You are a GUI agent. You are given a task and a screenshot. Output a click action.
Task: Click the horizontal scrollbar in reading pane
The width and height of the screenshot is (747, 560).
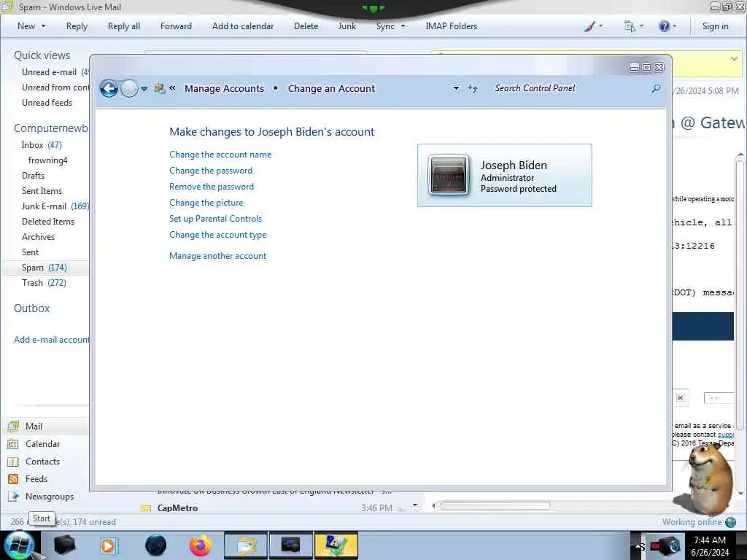coord(495,505)
